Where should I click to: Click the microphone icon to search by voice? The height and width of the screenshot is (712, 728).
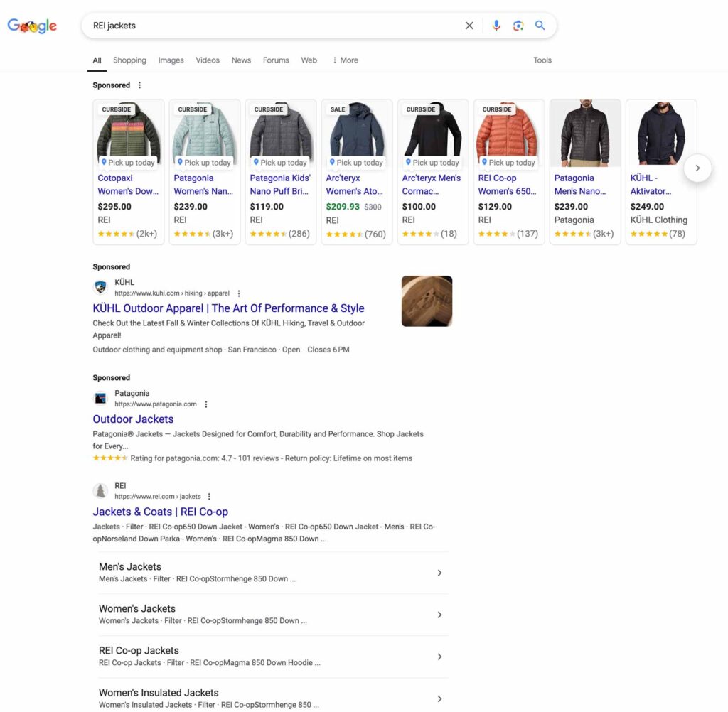(x=496, y=25)
